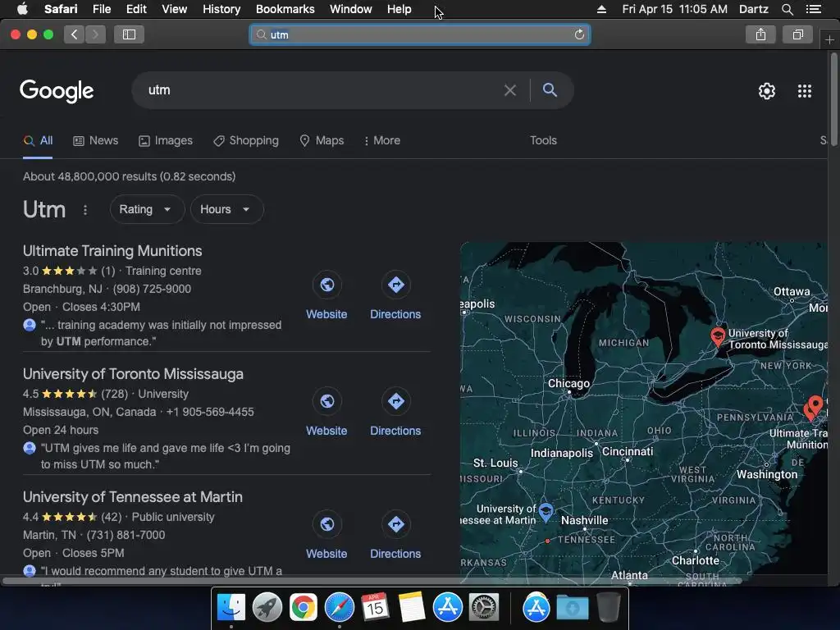This screenshot has width=840, height=630.
Task: Open a new tab with plus button
Action: click(x=829, y=40)
